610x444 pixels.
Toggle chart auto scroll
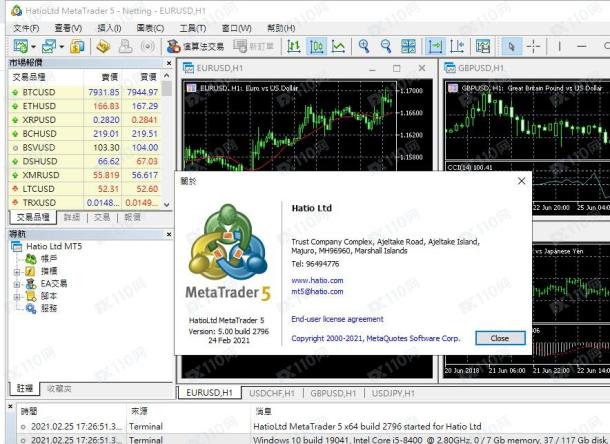[435, 46]
